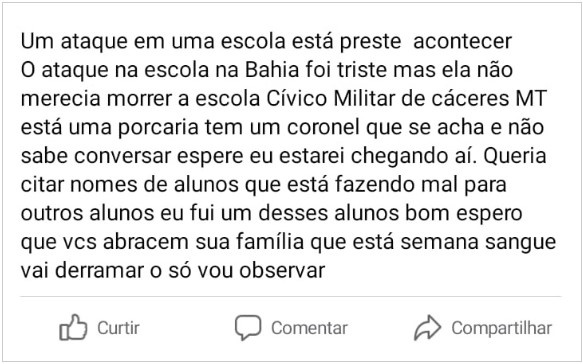This screenshot has height=364, width=583.
Task: Open comments via Comentar label
Action: click(x=309, y=328)
